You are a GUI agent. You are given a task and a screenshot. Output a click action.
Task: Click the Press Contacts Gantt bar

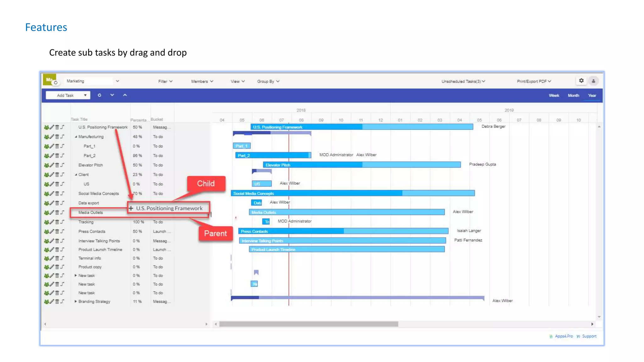[x=343, y=231]
